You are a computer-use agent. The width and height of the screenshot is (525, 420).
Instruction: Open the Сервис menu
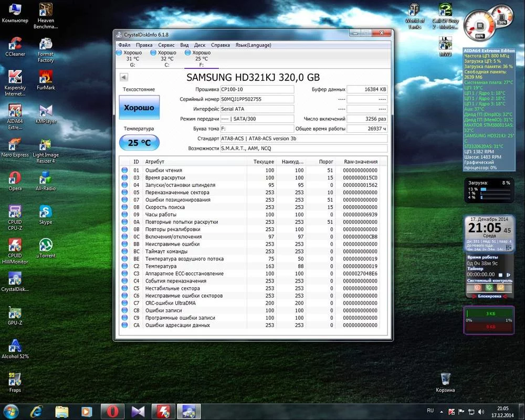click(x=166, y=45)
